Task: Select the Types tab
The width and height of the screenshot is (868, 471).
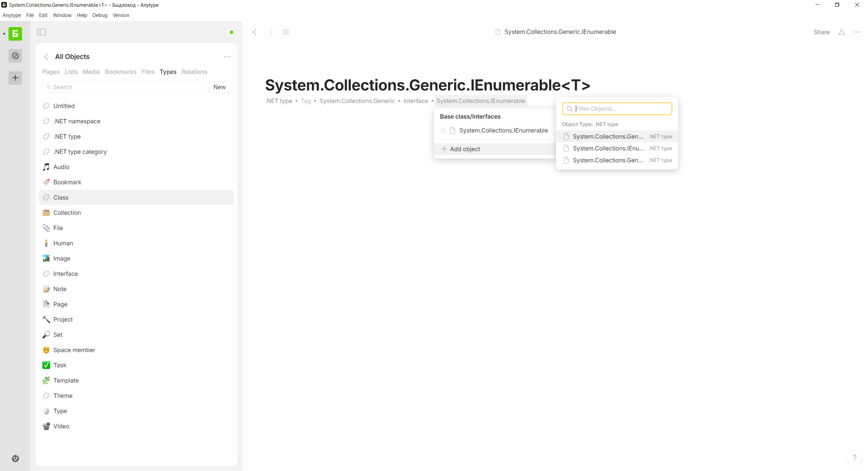Action: coord(168,72)
